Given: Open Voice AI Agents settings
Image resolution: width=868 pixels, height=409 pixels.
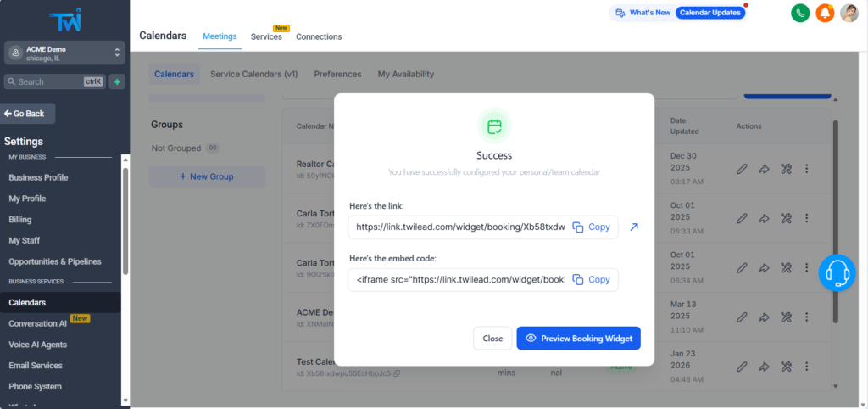Looking at the screenshot, I should coord(37,345).
